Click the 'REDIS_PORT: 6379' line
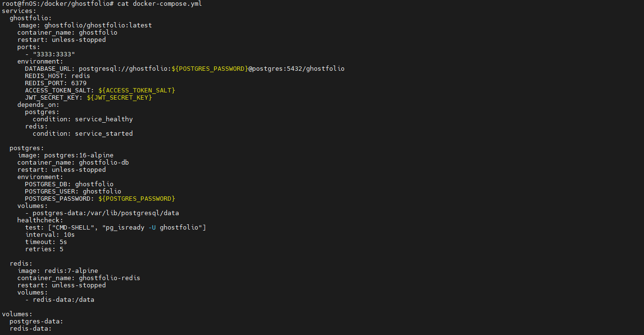Viewport: 644px width, 335px height. (56, 83)
